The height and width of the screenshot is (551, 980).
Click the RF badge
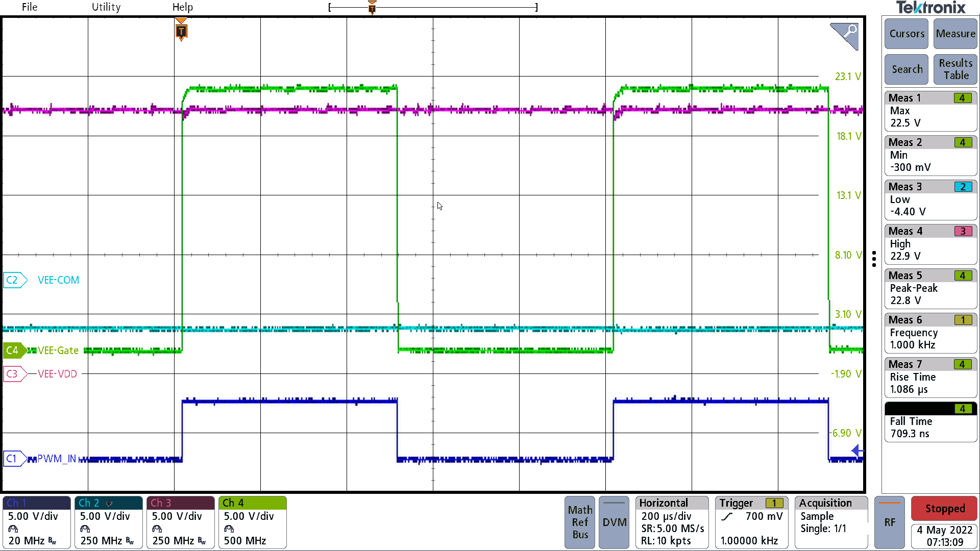[x=890, y=522]
